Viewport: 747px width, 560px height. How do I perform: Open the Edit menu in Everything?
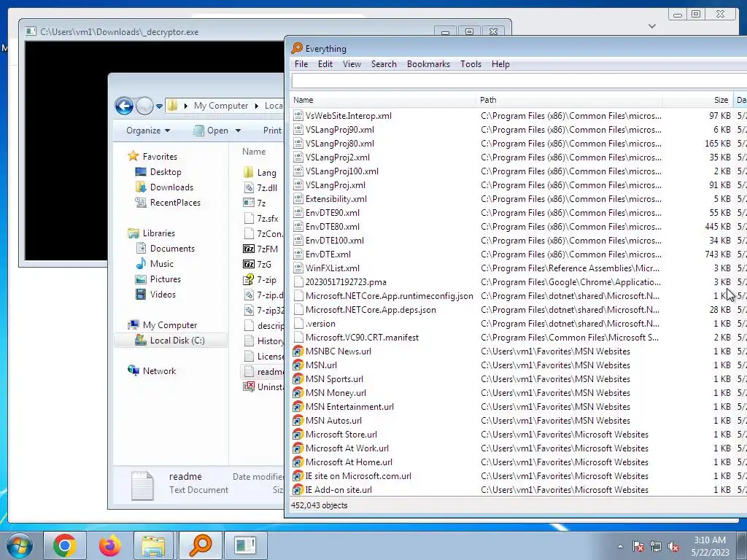click(x=325, y=64)
